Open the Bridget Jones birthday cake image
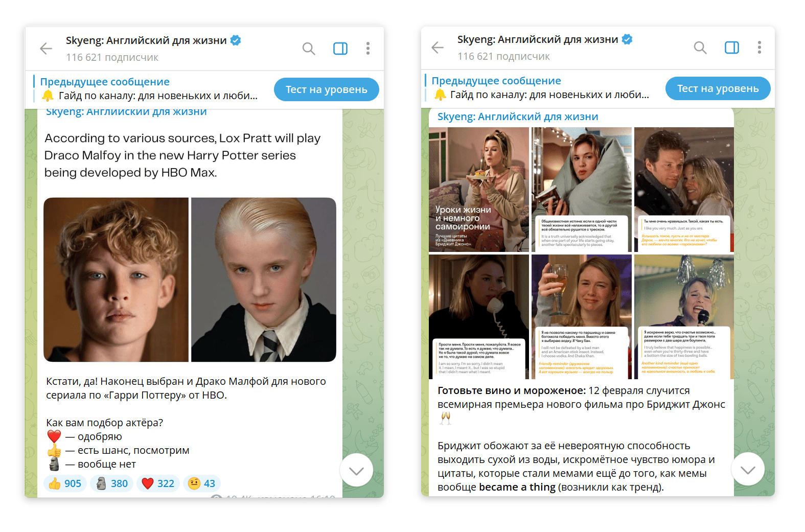Screen dimensions: 805x532 pyautogui.click(x=479, y=190)
